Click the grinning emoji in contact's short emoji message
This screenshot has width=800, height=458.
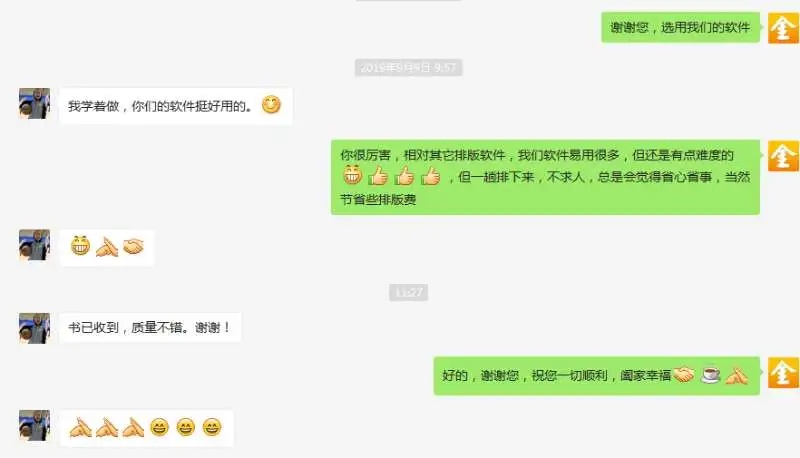(x=81, y=246)
